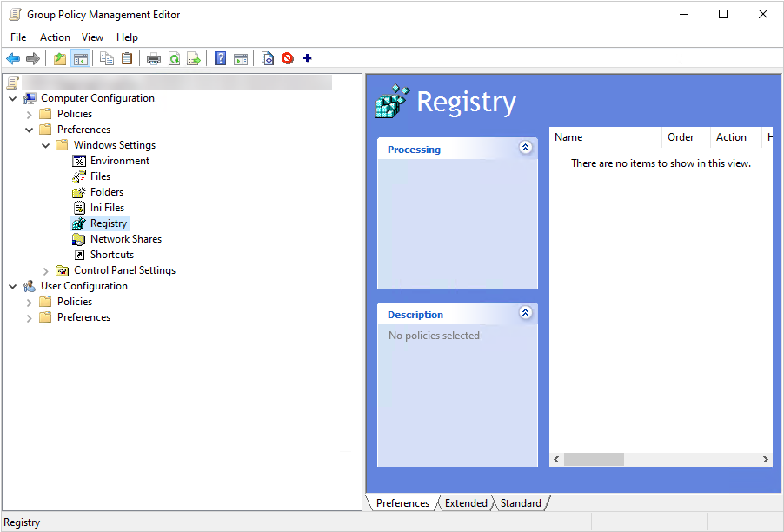Click the Print icon in the toolbar
The image size is (784, 532).
pyautogui.click(x=154, y=58)
